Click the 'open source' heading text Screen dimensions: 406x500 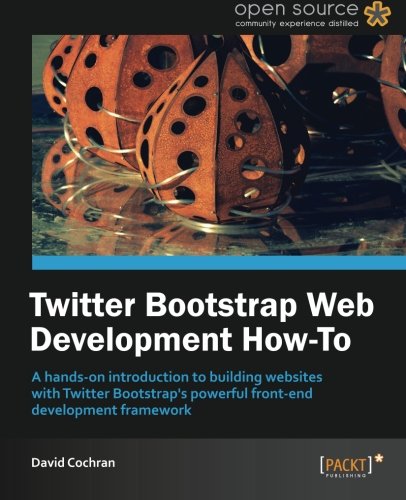click(x=296, y=9)
